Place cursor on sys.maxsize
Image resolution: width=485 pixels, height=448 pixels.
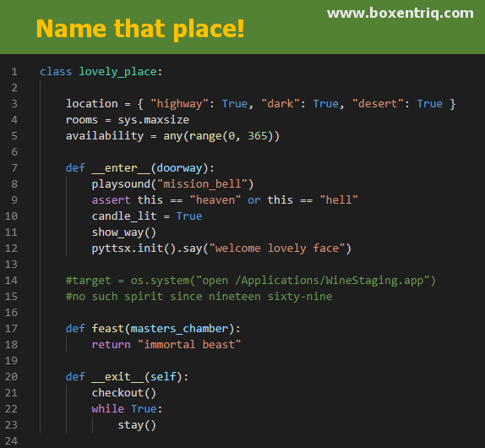click(154, 120)
